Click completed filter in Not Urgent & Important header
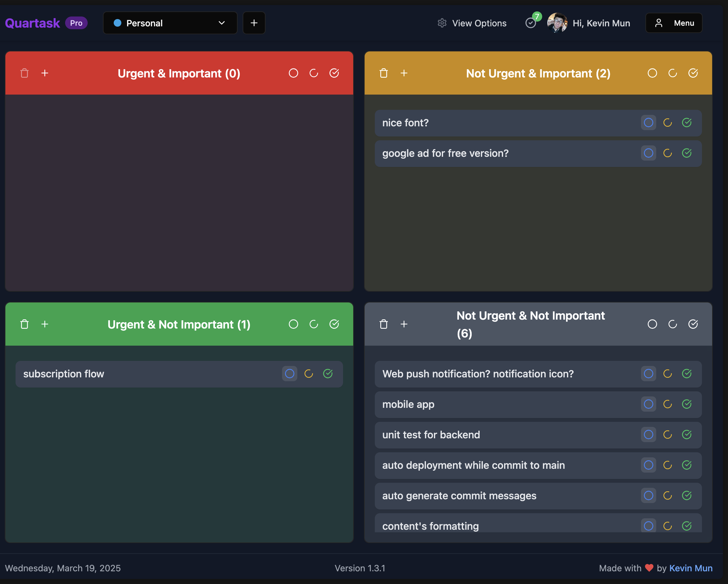 click(693, 73)
